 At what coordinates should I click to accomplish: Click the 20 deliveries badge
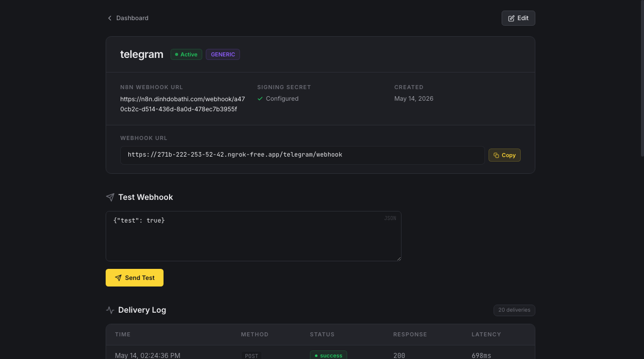click(x=514, y=310)
